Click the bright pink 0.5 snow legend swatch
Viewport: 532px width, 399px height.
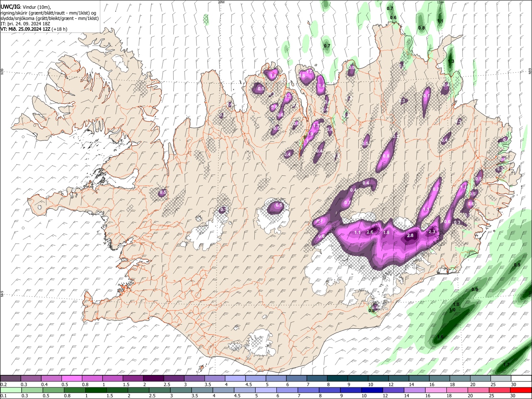coord(71,379)
